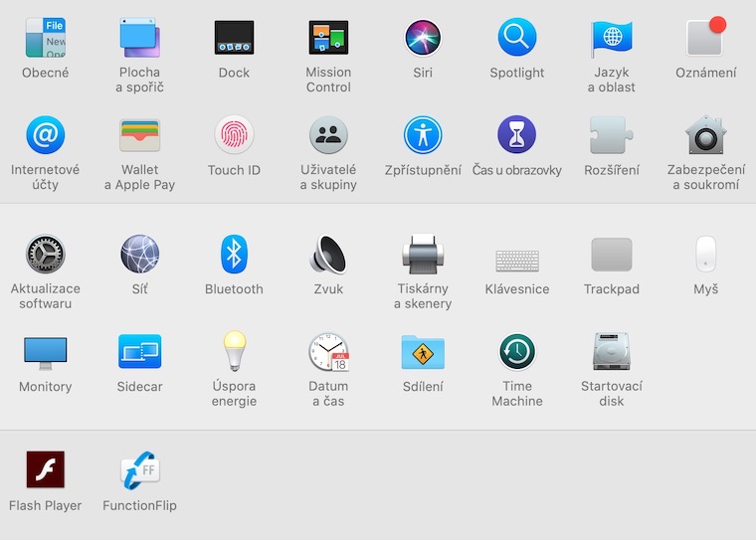
Task: Open the Sdílení sharing folder icon
Action: click(x=423, y=352)
